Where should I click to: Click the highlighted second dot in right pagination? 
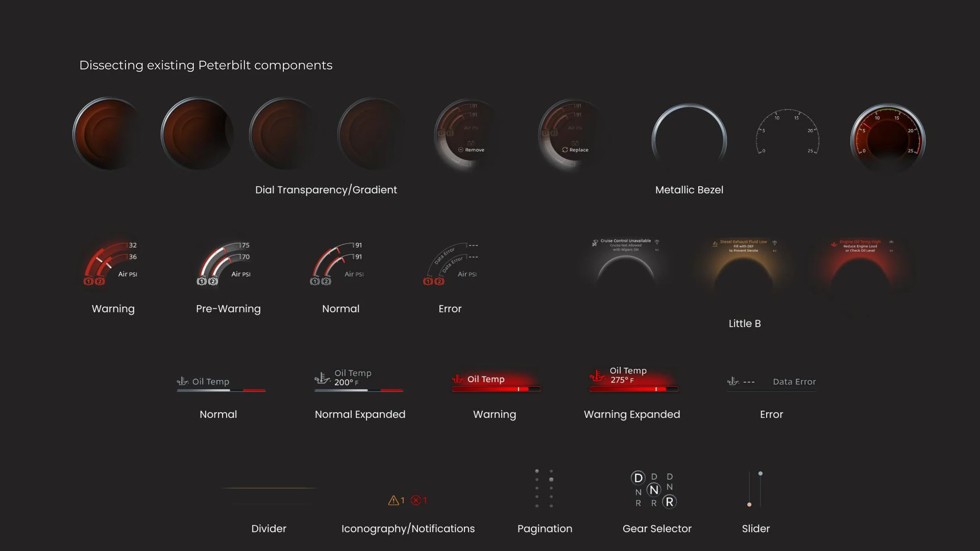(551, 480)
